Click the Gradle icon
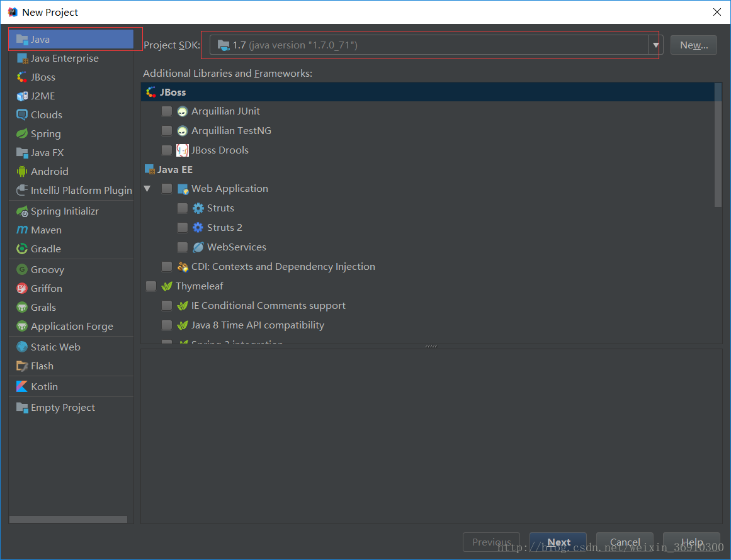The width and height of the screenshot is (731, 560). point(22,249)
